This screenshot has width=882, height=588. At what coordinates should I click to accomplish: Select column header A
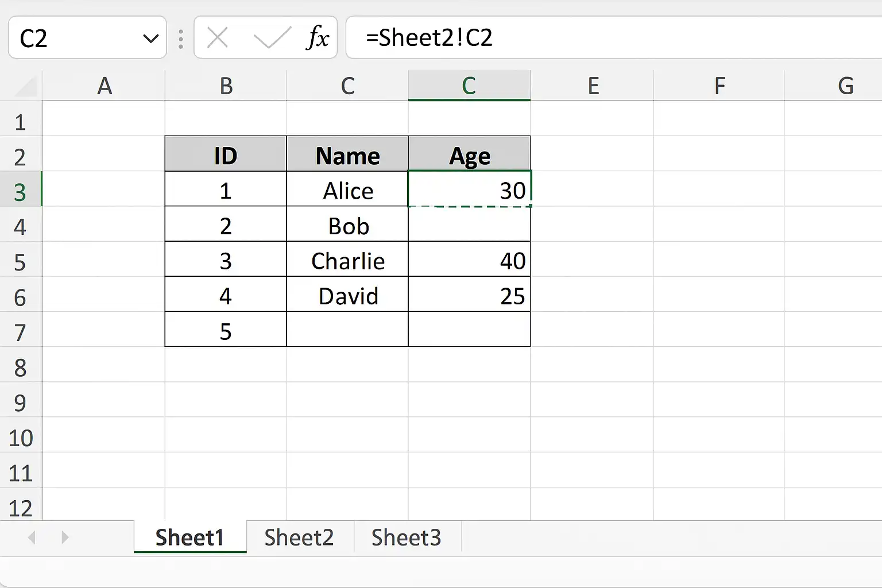point(104,86)
